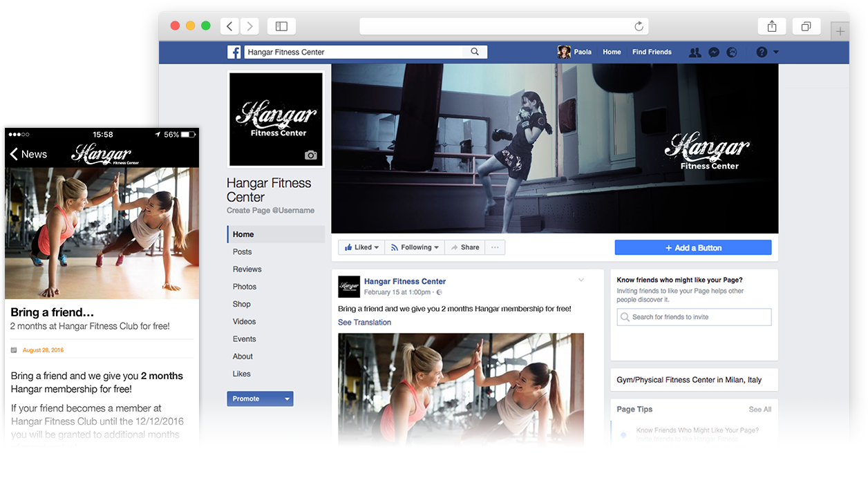Tap the phone article workout image
Screen dimensions: 868x498
102,233
